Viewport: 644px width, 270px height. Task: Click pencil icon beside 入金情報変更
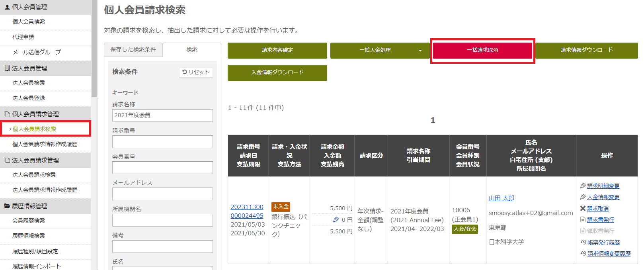tap(583, 197)
